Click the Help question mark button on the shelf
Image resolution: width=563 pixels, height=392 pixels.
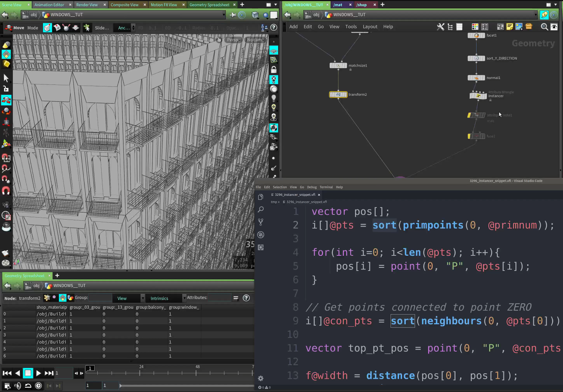click(x=273, y=28)
